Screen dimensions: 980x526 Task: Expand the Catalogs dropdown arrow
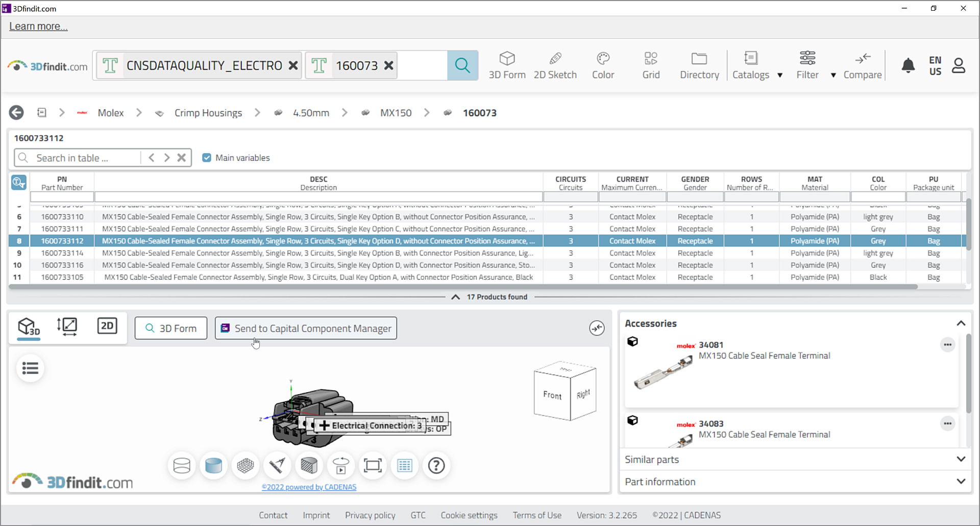pyautogui.click(x=780, y=75)
